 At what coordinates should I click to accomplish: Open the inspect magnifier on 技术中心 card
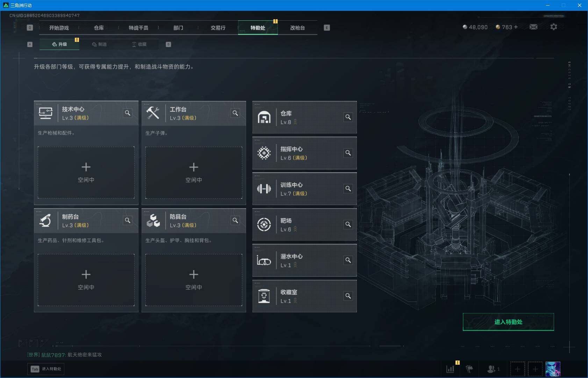coord(128,113)
